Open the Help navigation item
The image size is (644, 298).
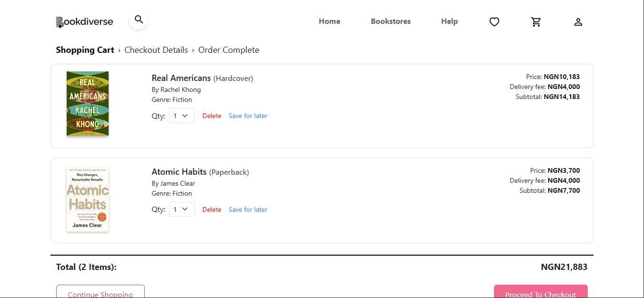click(449, 21)
